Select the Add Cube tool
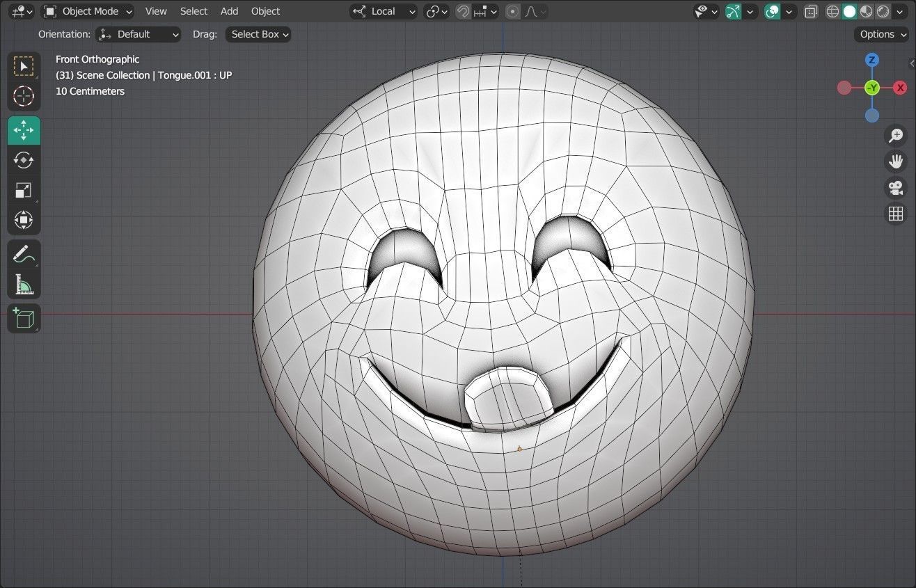Image resolution: width=916 pixels, height=588 pixels. click(24, 318)
